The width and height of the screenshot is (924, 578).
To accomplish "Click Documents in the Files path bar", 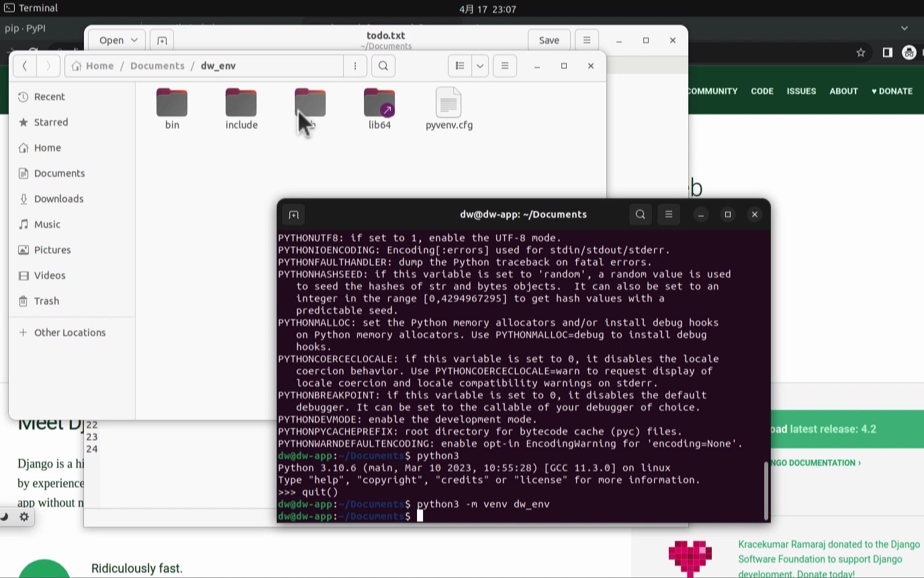I will click(x=157, y=66).
